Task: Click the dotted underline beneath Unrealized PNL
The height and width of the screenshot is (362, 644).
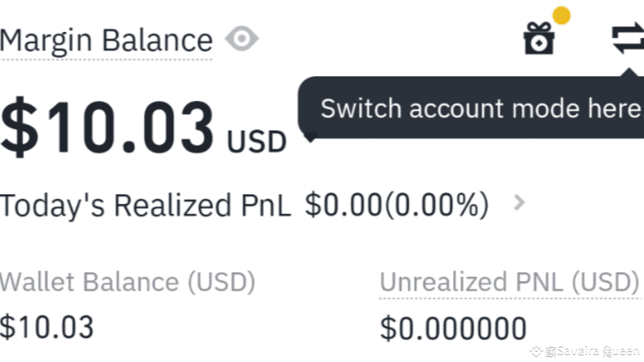Action: [x=509, y=298]
